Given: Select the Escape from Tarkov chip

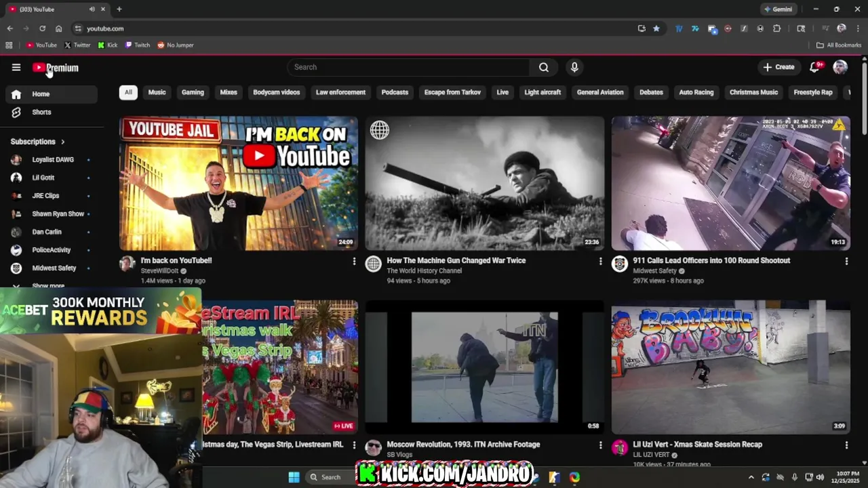Looking at the screenshot, I should (452, 92).
